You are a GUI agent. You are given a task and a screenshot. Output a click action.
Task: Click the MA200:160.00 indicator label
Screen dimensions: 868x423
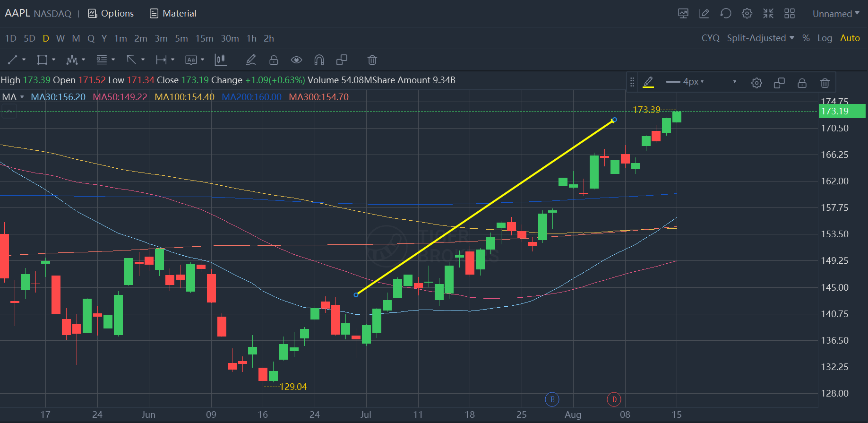(251, 97)
